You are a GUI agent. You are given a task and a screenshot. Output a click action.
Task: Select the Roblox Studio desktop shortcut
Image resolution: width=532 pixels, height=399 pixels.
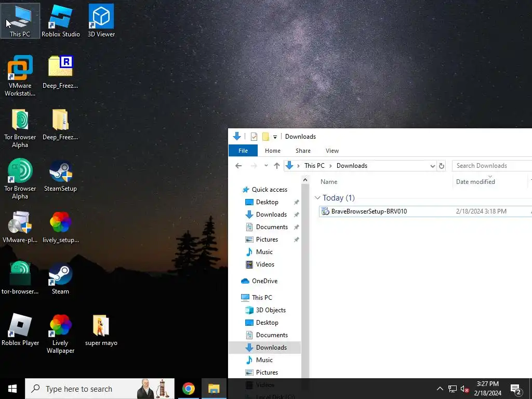[x=61, y=20]
